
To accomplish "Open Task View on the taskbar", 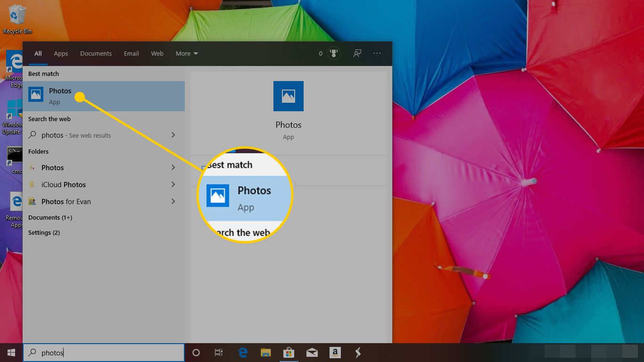I will 219,353.
